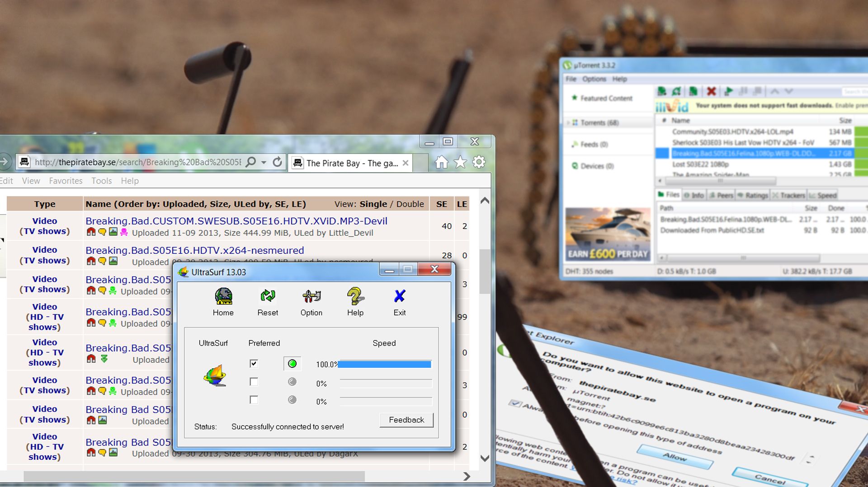Open Home in the UltraSurf window
The width and height of the screenshot is (868, 487).
223,302
